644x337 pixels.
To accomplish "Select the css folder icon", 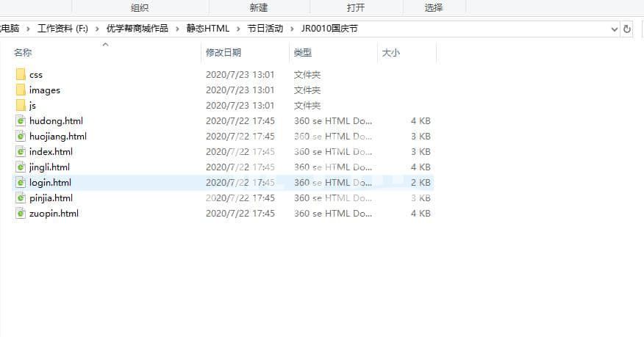I will pos(21,75).
